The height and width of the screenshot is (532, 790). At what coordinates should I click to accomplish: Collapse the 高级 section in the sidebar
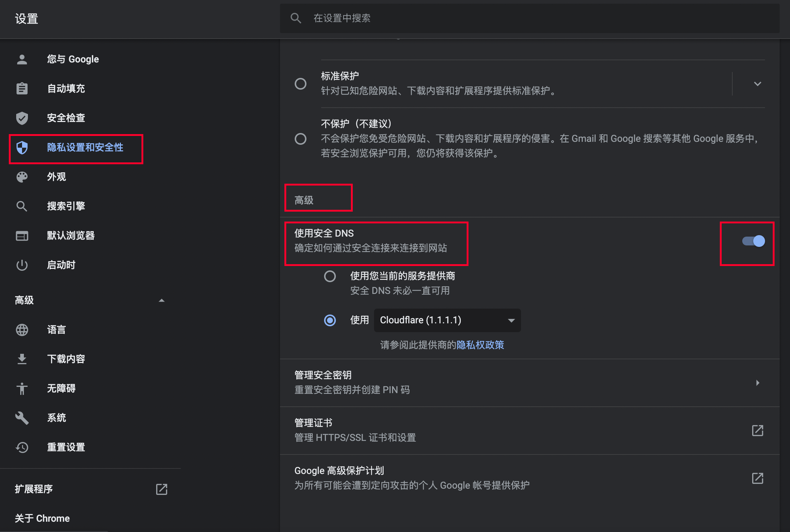click(162, 300)
